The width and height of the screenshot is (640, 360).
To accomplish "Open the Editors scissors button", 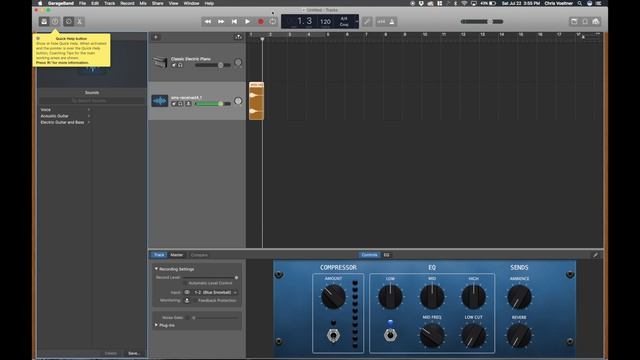I will [80, 21].
